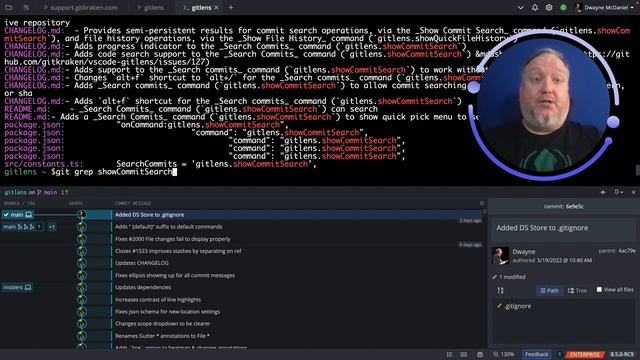Close the active gitlens terminal tab
This screenshot has height=360, width=640.
pos(216,7)
